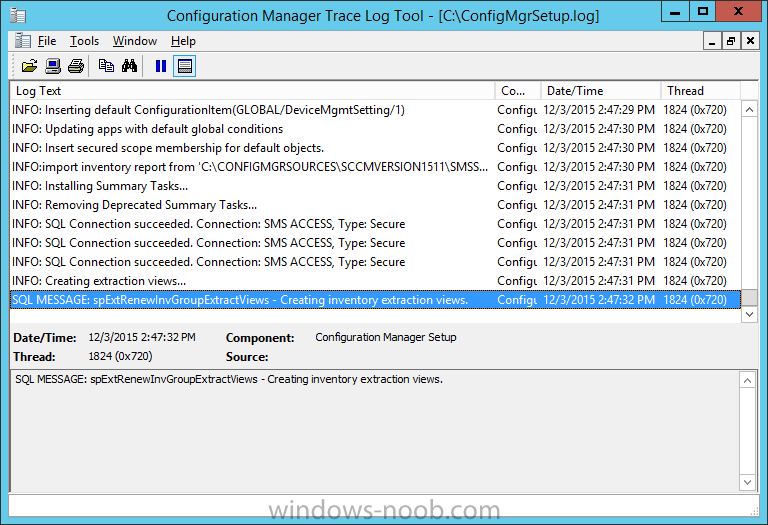
Task: Maximize the main Trace Log Tool window
Action: click(702, 12)
